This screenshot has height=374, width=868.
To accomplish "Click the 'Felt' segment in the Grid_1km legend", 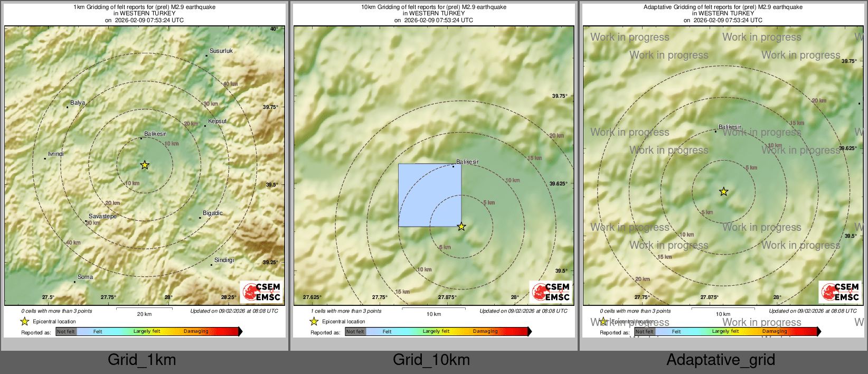I will coord(98,332).
